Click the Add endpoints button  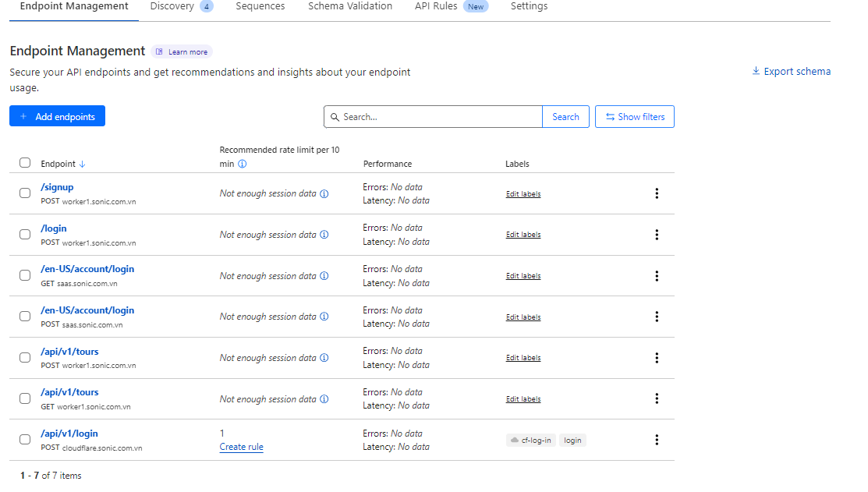pos(57,117)
